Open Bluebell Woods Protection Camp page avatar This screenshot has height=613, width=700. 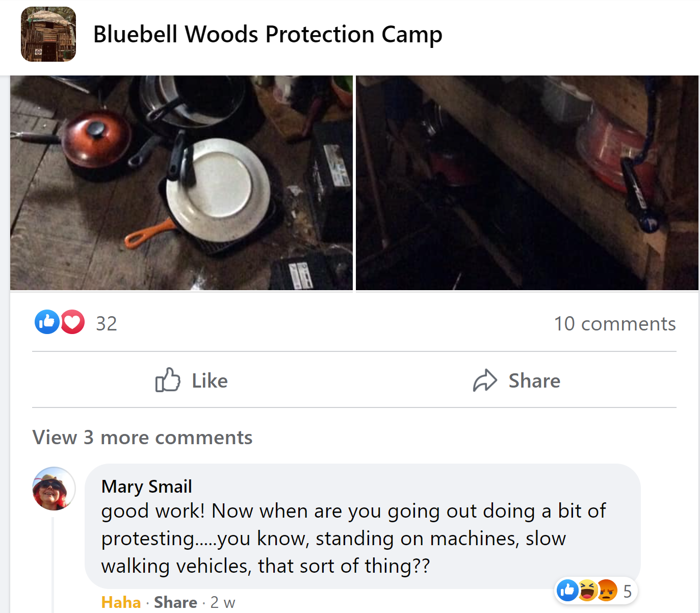pyautogui.click(x=48, y=34)
